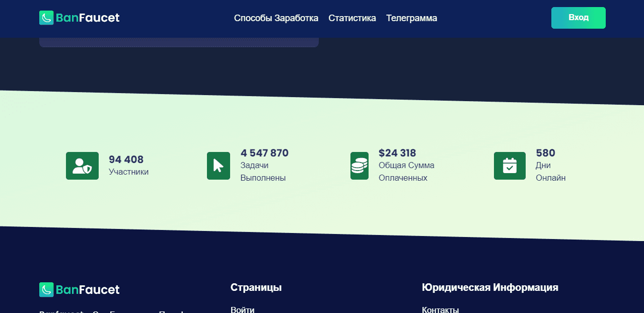The image size is (644, 313).
Task: Select the 580 days online number
Action: (x=545, y=153)
